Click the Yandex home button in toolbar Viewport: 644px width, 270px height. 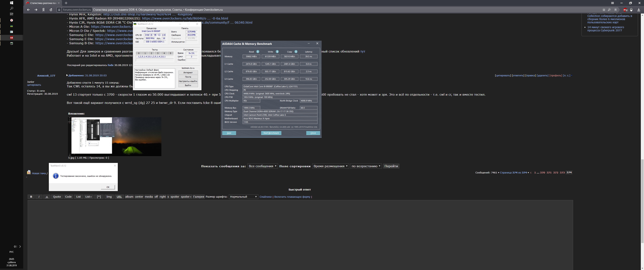[43, 10]
